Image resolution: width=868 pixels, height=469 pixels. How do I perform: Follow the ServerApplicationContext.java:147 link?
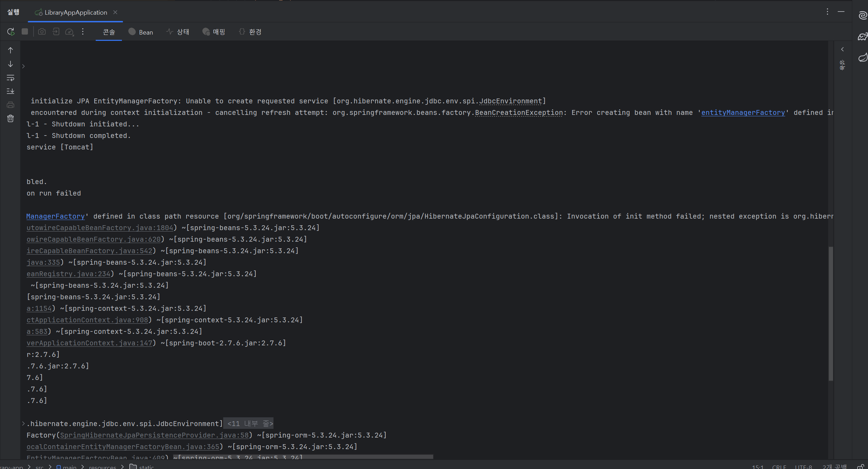[x=89, y=343]
